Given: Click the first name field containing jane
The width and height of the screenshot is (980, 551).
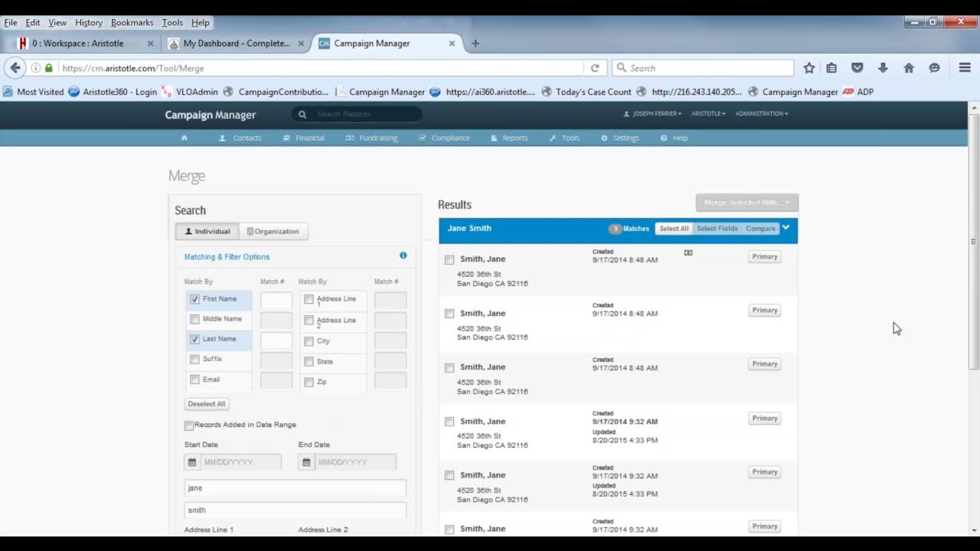Looking at the screenshot, I should (x=296, y=488).
